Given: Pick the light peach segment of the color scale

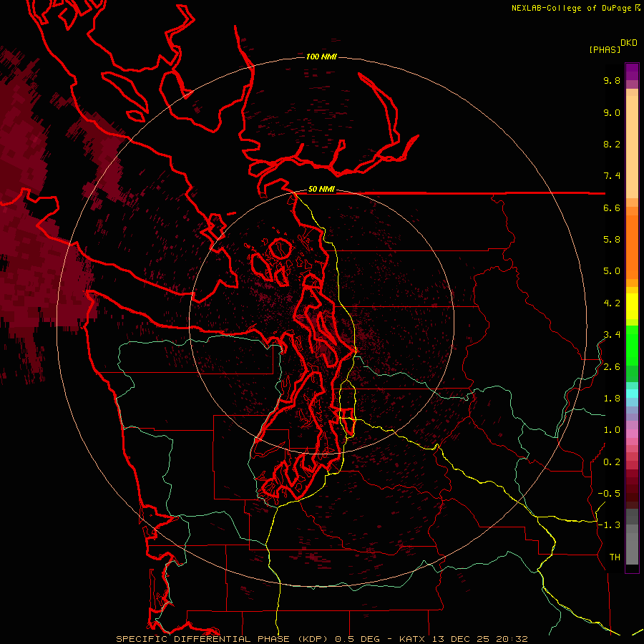Looking at the screenshot, I should [x=632, y=147].
